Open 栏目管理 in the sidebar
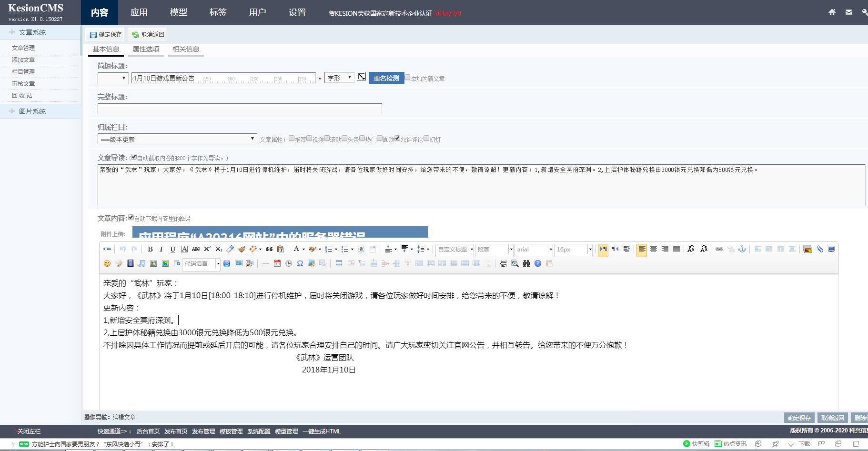Image resolution: width=868 pixels, height=451 pixels. point(23,71)
